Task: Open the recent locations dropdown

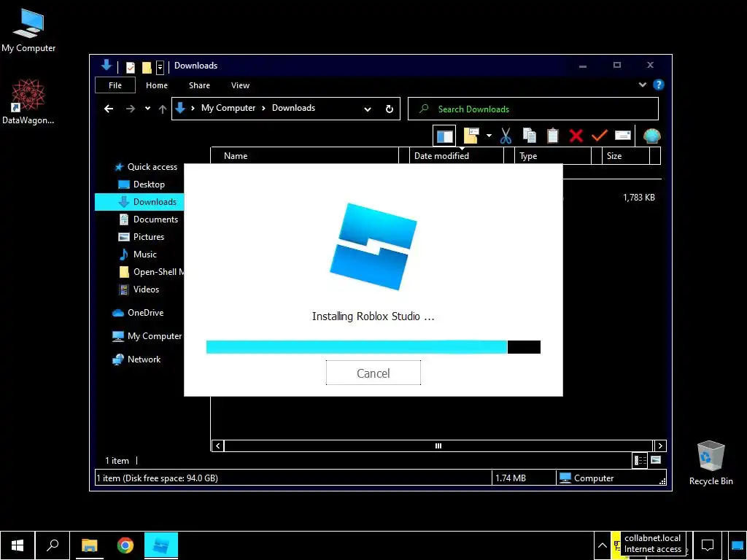Action: [x=147, y=109]
